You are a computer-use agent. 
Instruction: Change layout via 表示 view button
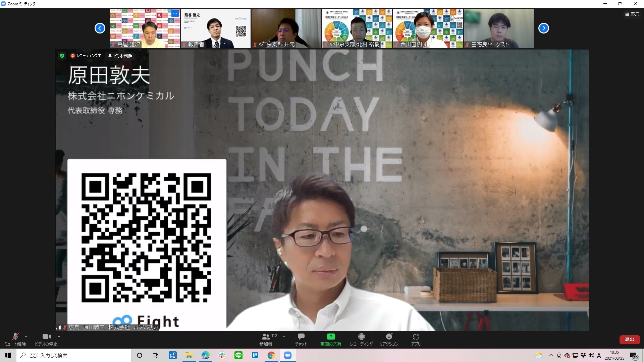pyautogui.click(x=632, y=14)
